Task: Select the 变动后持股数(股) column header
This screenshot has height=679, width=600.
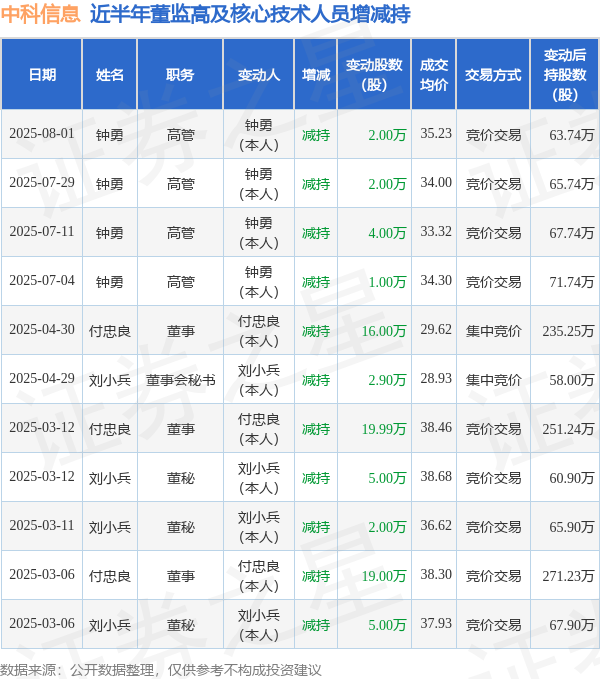Action: [565, 75]
